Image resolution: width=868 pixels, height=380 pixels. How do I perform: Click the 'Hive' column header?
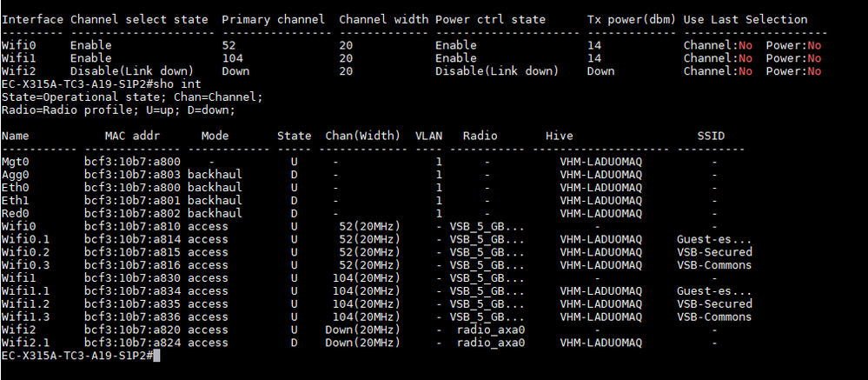(x=560, y=137)
